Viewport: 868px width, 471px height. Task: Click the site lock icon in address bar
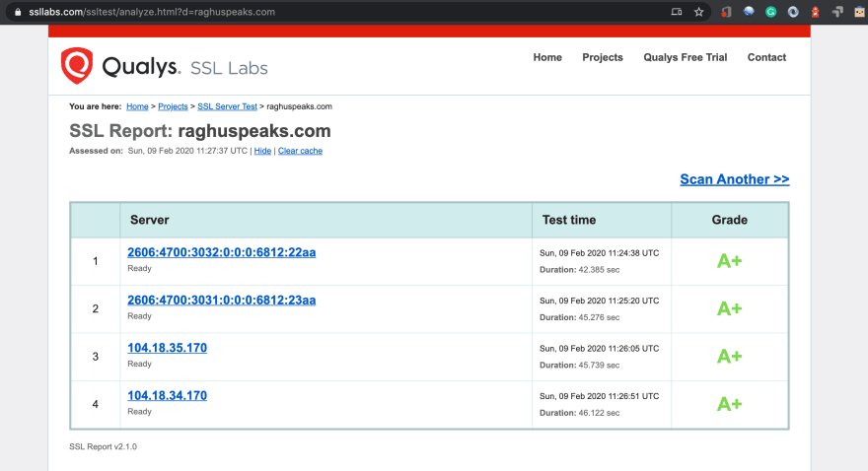click(x=18, y=12)
